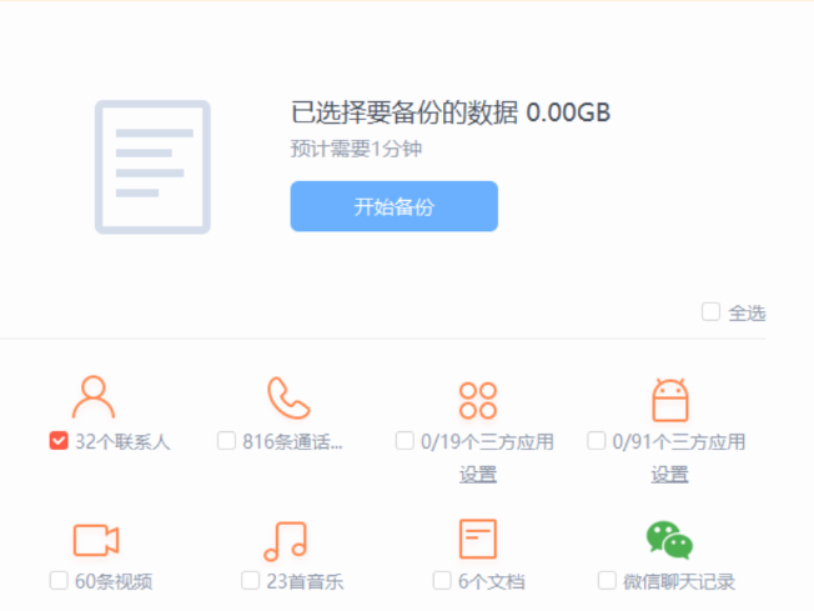Click the four-circle third-party apps icon
The height and width of the screenshot is (611, 814).
tap(477, 400)
